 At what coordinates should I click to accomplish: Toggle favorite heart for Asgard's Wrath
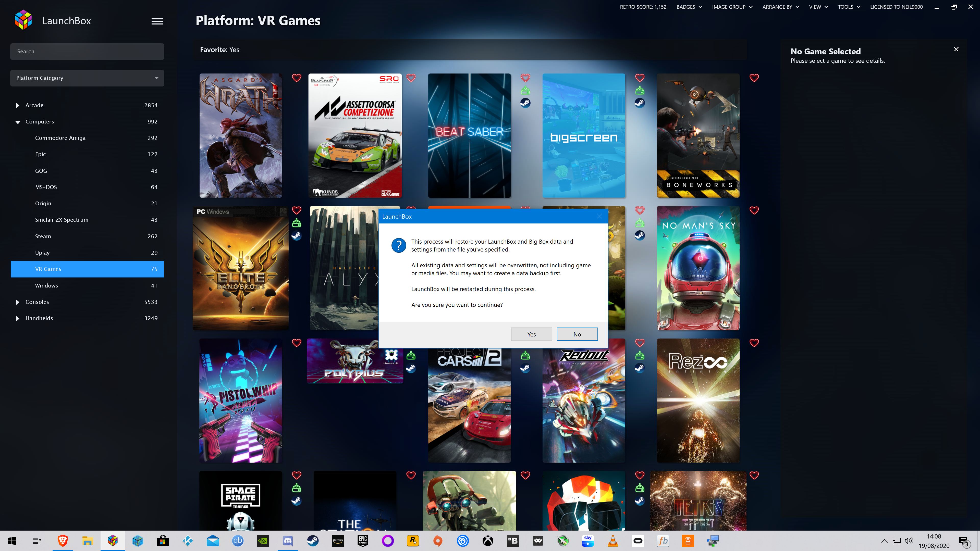(296, 78)
